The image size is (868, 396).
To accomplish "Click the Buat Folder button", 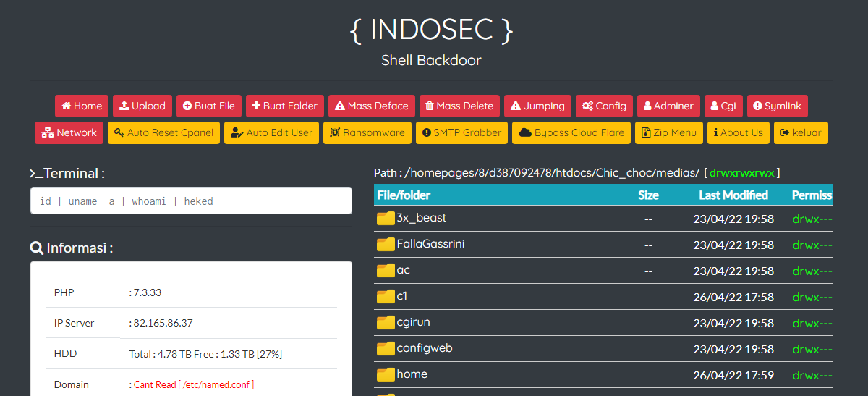I will 285,106.
